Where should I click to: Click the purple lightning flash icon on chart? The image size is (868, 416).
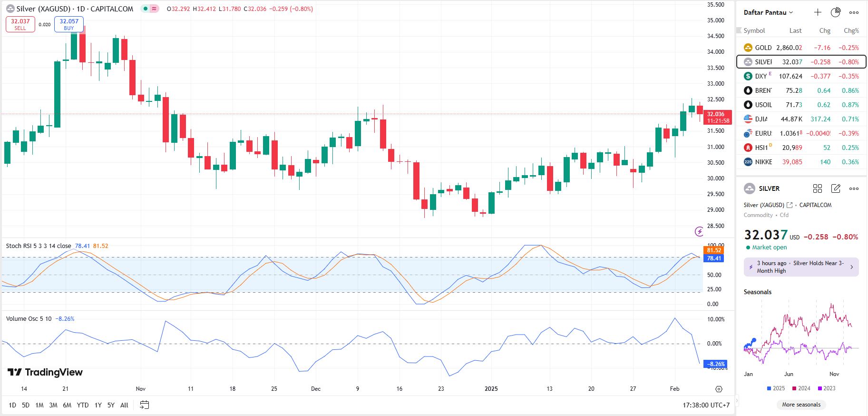tap(699, 231)
